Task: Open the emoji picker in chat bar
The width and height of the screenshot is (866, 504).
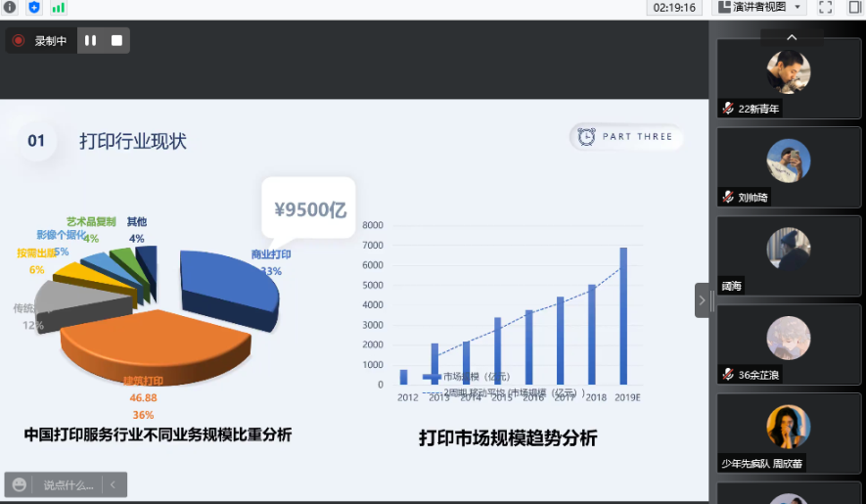Action: [20, 484]
